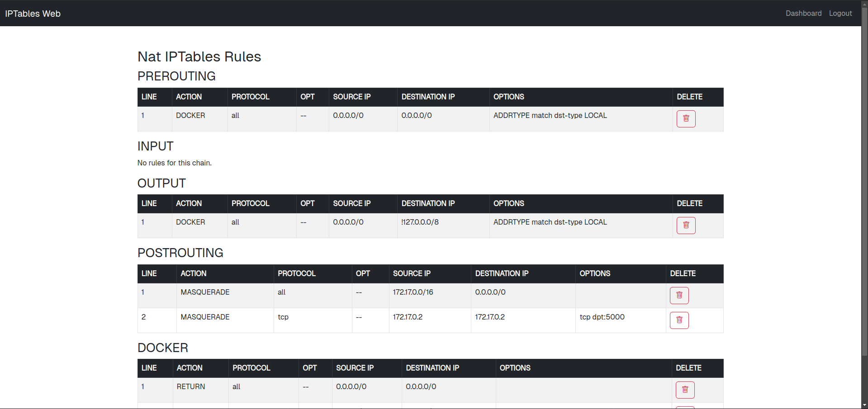The height and width of the screenshot is (409, 868).
Task: Select OUTPUT 'ADDRTYPE match dst-type LOCAL' cell
Action: (581, 226)
